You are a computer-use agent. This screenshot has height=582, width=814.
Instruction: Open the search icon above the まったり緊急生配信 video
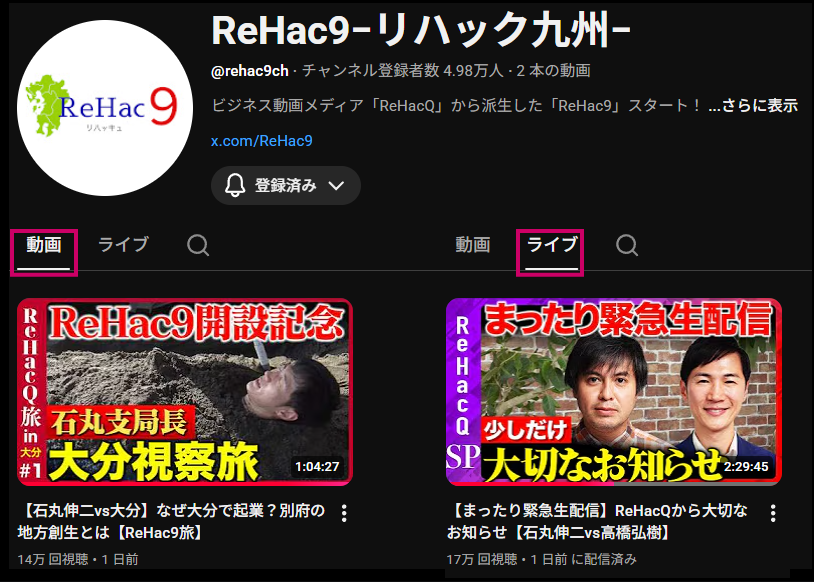627,245
